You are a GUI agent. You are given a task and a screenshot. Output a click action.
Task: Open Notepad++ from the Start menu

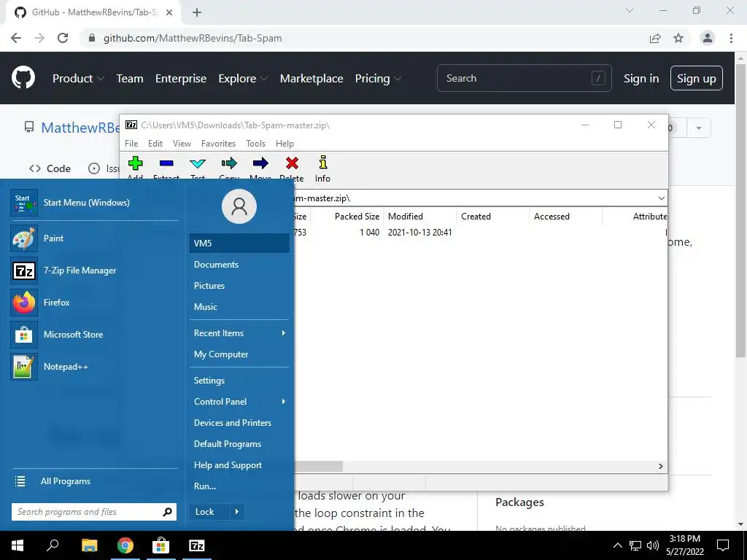tap(94, 367)
